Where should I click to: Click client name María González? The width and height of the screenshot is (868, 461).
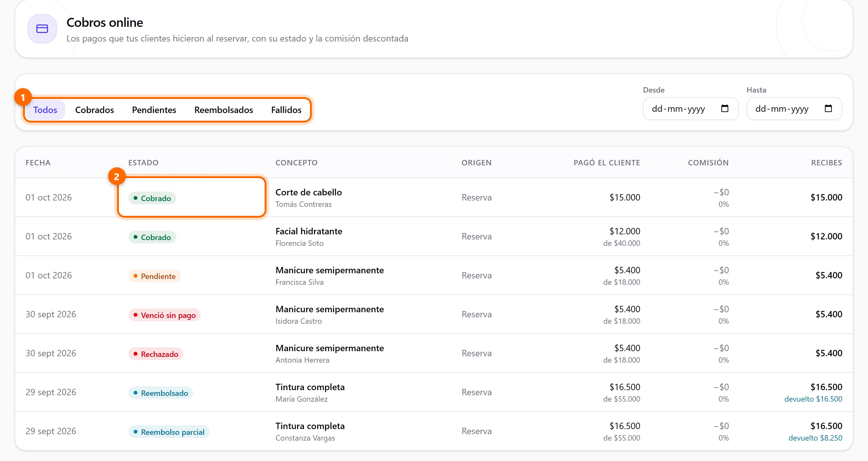point(301,399)
